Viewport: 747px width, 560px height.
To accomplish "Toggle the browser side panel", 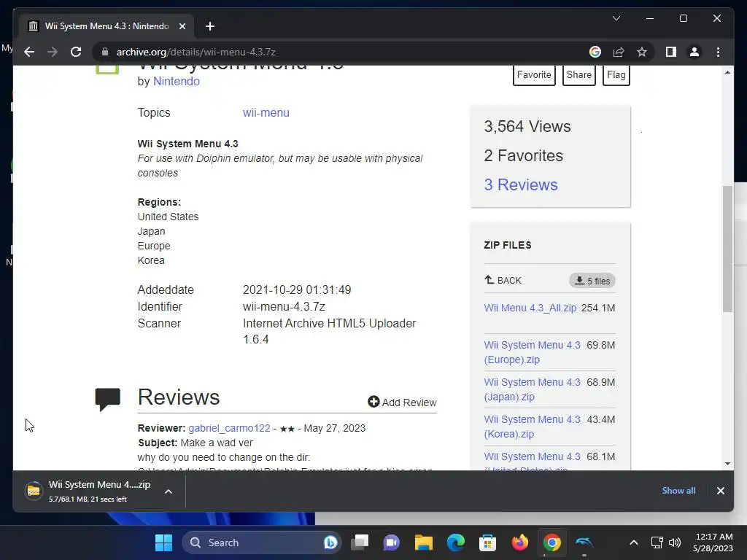I will (671, 52).
